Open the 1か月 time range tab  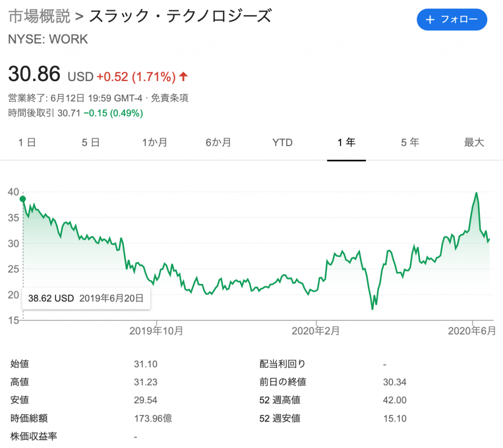click(x=155, y=142)
